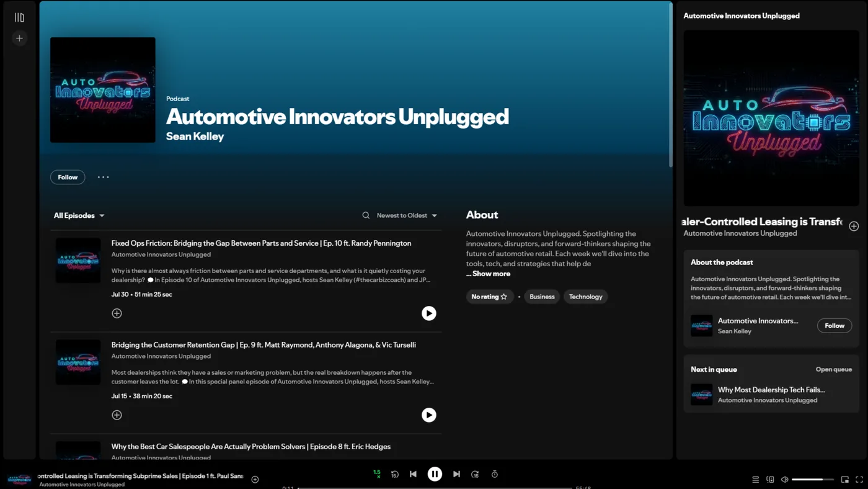Click the search icon in episode list

tap(366, 215)
